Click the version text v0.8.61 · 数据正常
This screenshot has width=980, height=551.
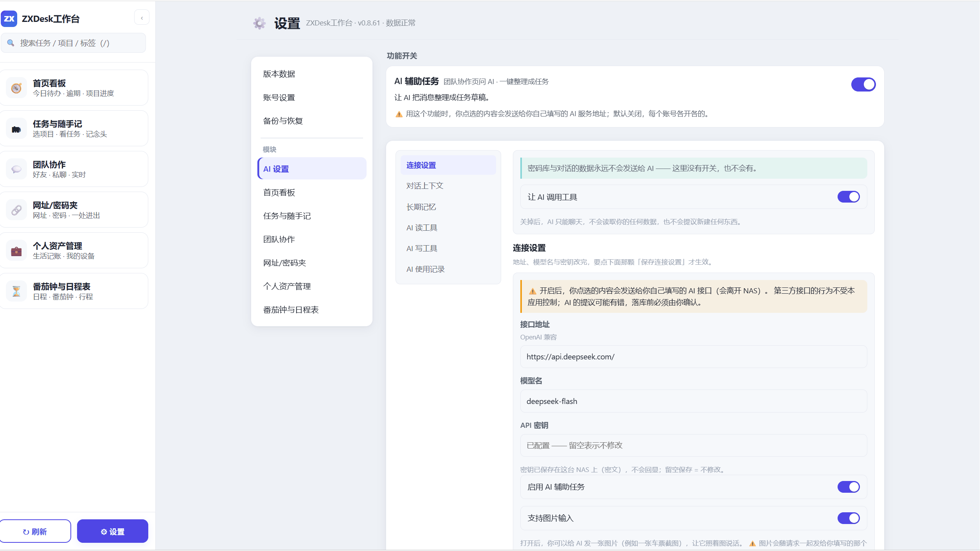[x=387, y=23]
